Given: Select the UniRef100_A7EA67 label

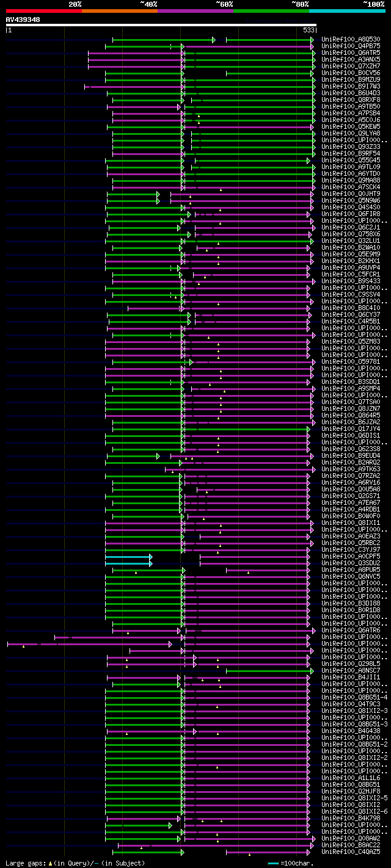Looking at the screenshot, I should click(351, 503).
